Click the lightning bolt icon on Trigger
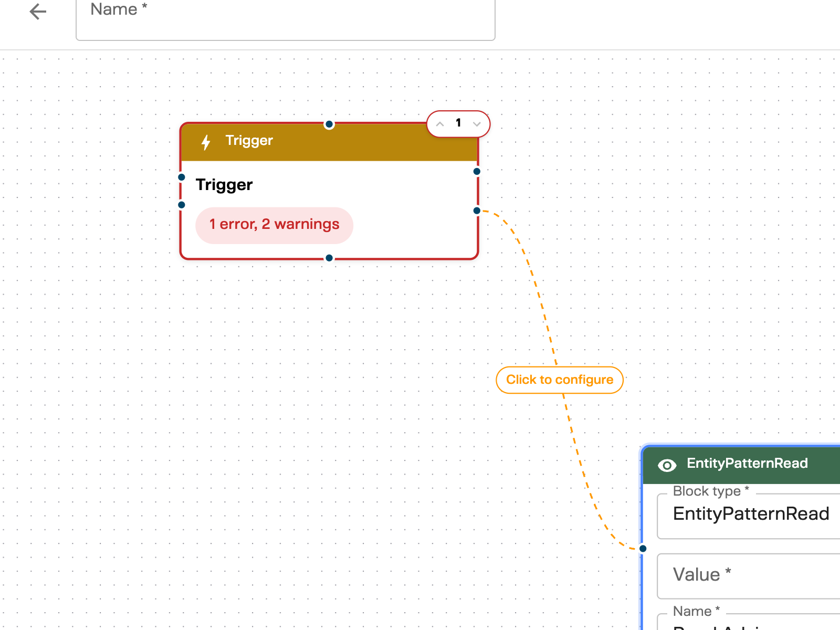840x630 pixels. pyautogui.click(x=206, y=142)
